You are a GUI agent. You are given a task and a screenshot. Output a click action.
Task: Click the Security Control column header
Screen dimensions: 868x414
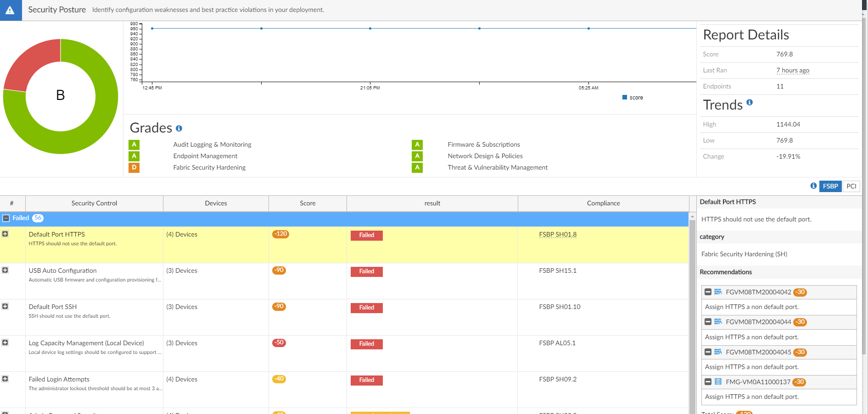click(94, 203)
